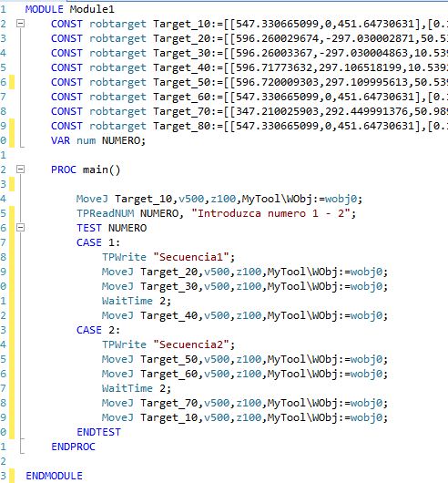Click the MoveJ Target_30 instruction
Image resolution: width=448 pixels, height=483 pixels.
point(245,286)
